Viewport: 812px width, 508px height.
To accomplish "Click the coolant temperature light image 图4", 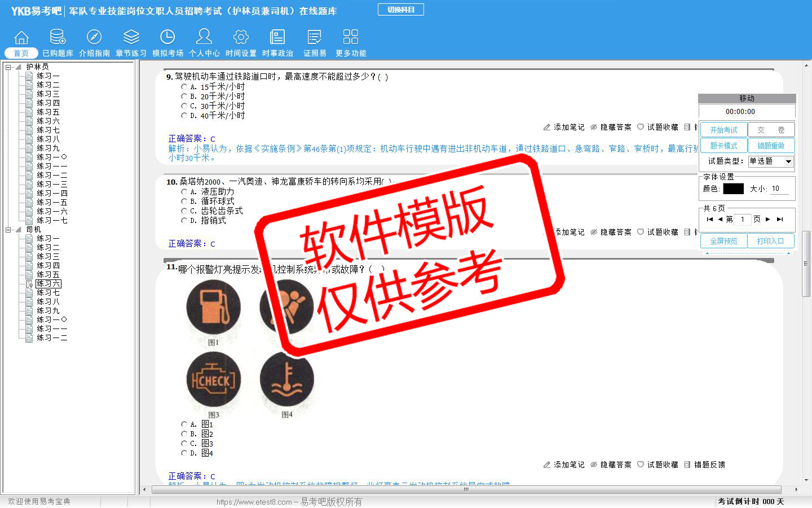I will point(287,380).
